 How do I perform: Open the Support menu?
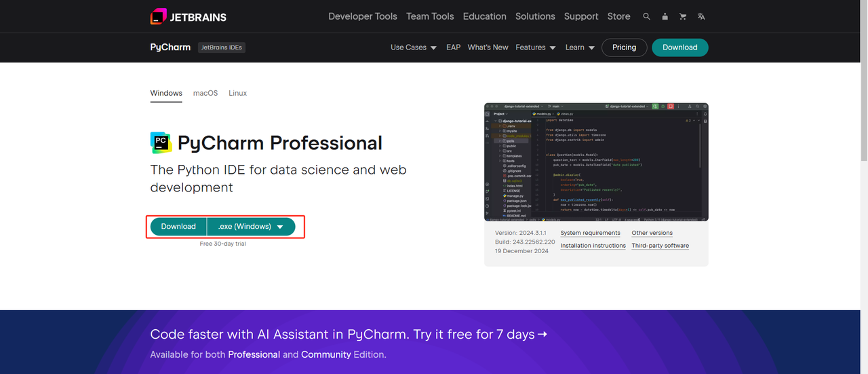click(x=581, y=16)
